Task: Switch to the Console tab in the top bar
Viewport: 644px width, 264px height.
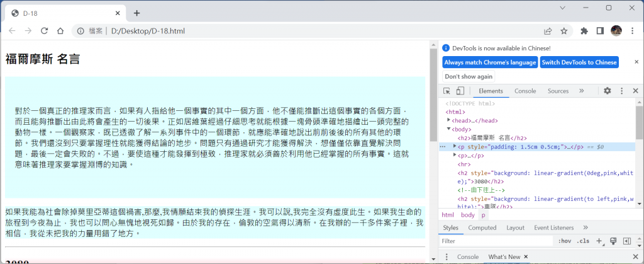Action: pos(525,91)
